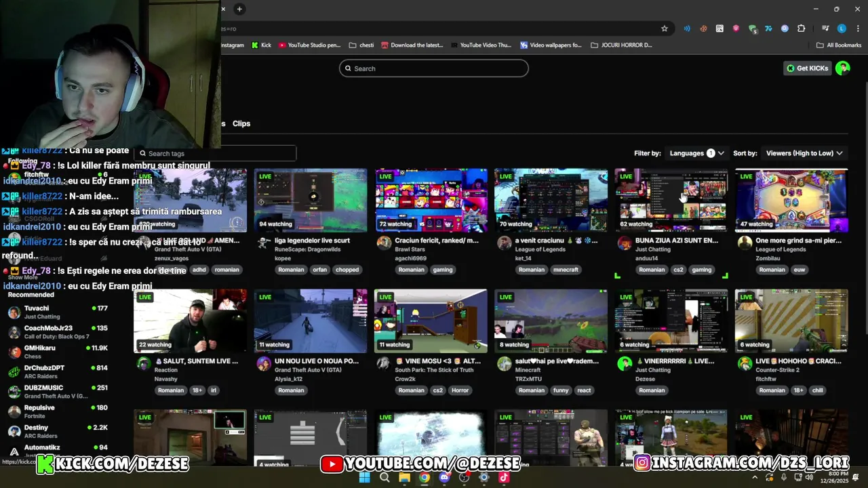Open the cookie extension icon
This screenshot has height=488, width=868.
[703, 28]
